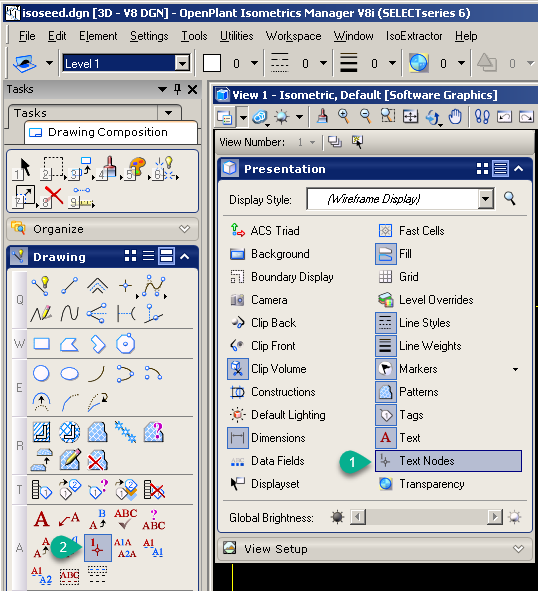538x591 pixels.
Task: Toggle Line Styles display
Action: 413,323
